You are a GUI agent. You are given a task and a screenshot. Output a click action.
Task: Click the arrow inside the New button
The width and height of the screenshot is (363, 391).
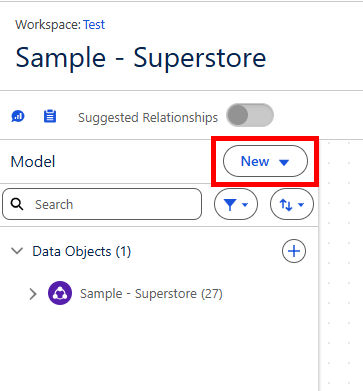click(284, 162)
